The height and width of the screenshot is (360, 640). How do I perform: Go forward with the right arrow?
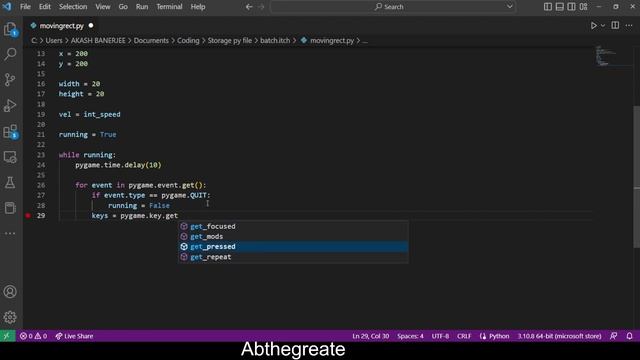261,7
